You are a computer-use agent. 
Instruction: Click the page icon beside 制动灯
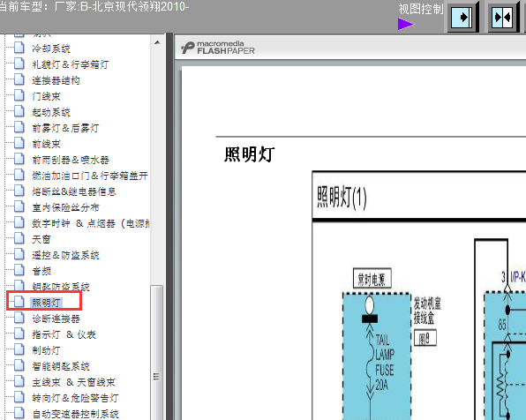click(19, 349)
